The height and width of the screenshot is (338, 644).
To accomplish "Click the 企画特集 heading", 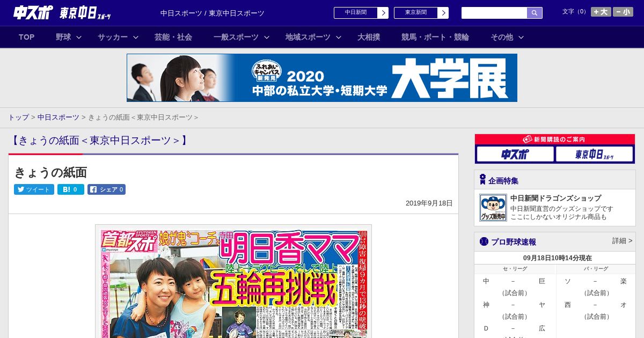I will click(x=503, y=181).
